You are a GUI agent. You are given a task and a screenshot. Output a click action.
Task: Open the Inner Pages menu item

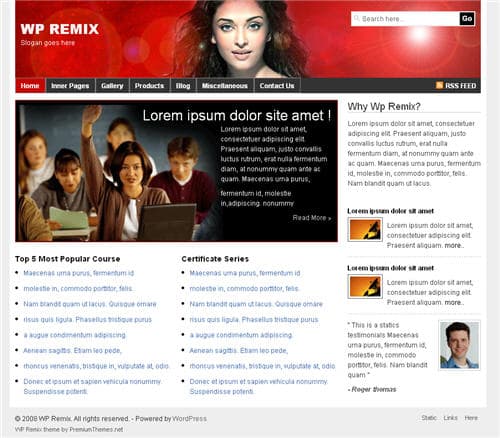pos(70,86)
